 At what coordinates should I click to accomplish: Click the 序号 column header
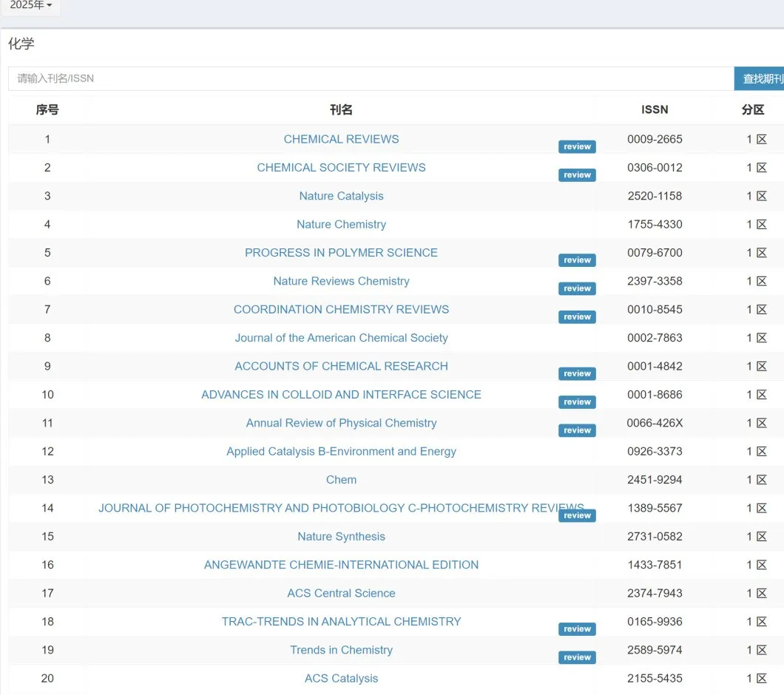(x=47, y=109)
